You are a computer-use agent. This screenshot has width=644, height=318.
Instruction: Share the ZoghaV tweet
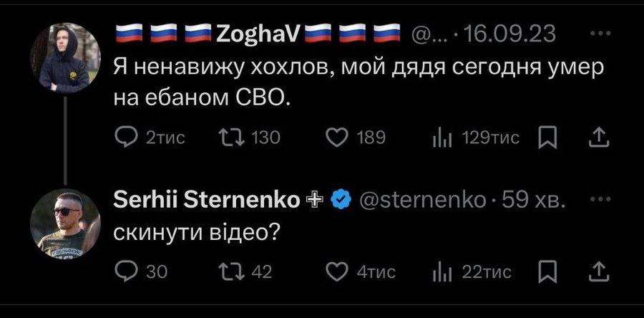pos(599,138)
